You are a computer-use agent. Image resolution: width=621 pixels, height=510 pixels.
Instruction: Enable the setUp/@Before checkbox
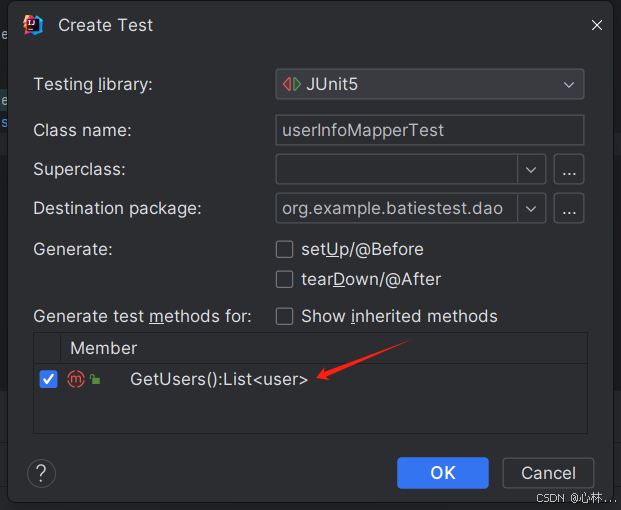(284, 249)
